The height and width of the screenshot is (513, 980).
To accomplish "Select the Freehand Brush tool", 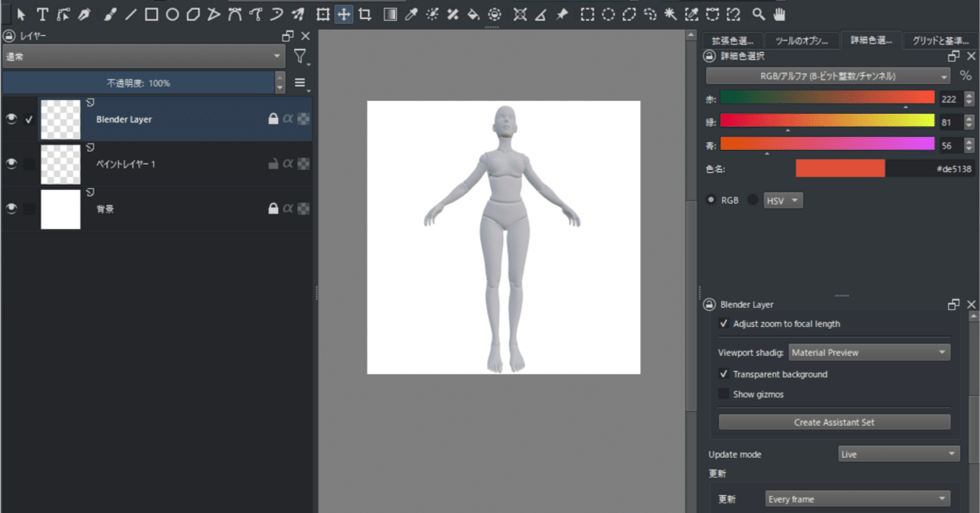I will coord(108,13).
